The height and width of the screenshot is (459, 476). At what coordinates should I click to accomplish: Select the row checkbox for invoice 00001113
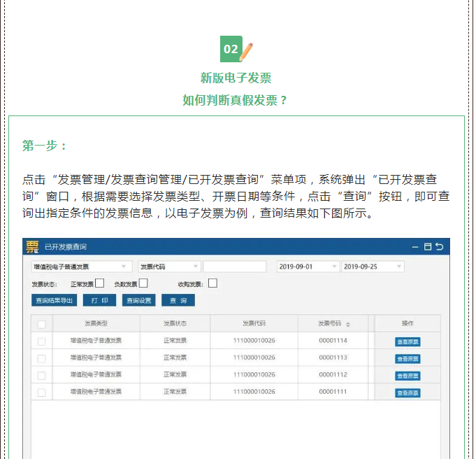coord(42,359)
